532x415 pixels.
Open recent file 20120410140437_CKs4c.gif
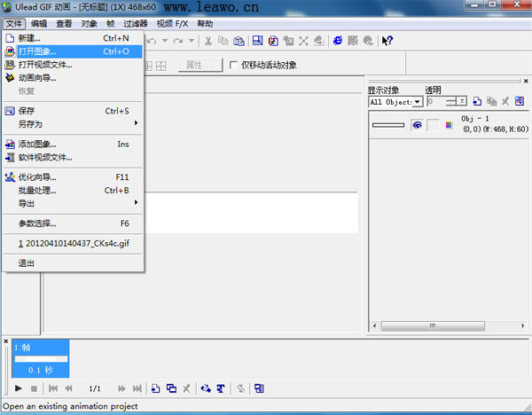(73, 244)
